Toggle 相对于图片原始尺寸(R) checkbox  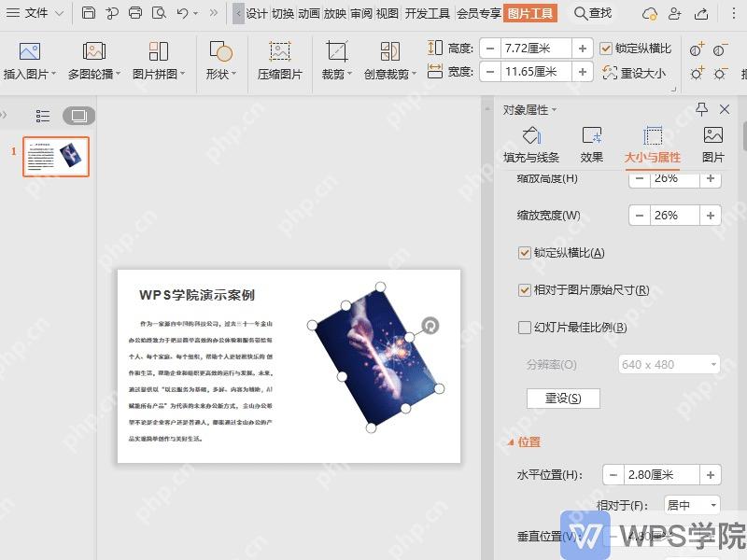pos(525,290)
